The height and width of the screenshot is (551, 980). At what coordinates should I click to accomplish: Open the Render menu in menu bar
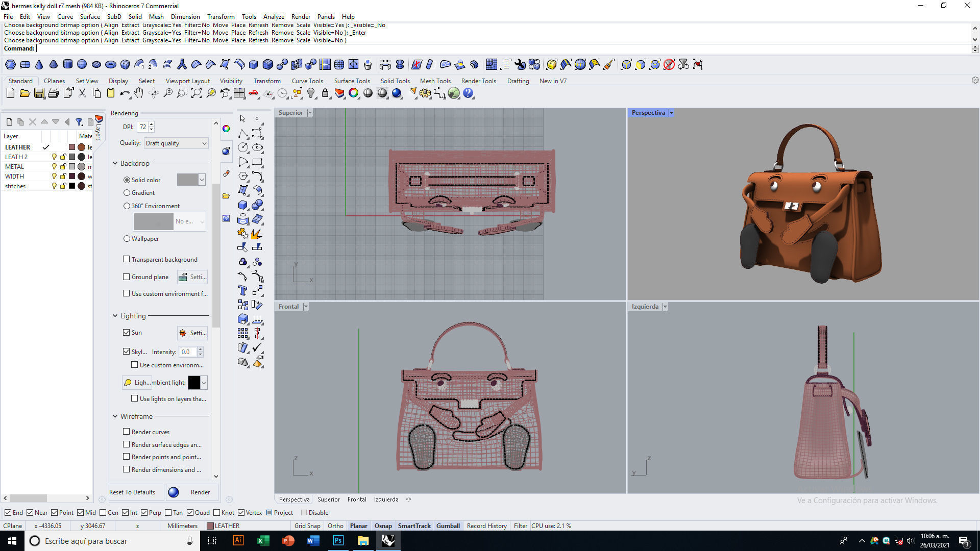click(x=301, y=16)
